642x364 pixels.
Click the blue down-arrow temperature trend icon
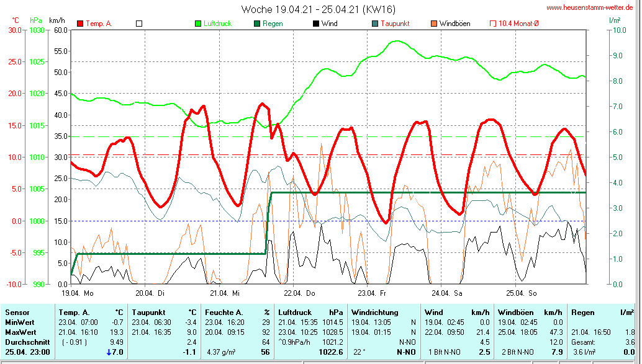click(109, 352)
